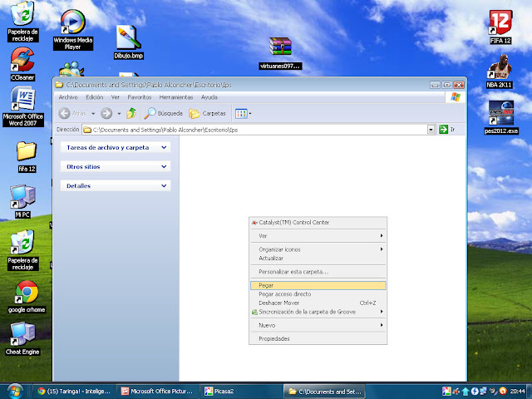Expand Tareas de archivo y carpeta panel

[x=116, y=147]
